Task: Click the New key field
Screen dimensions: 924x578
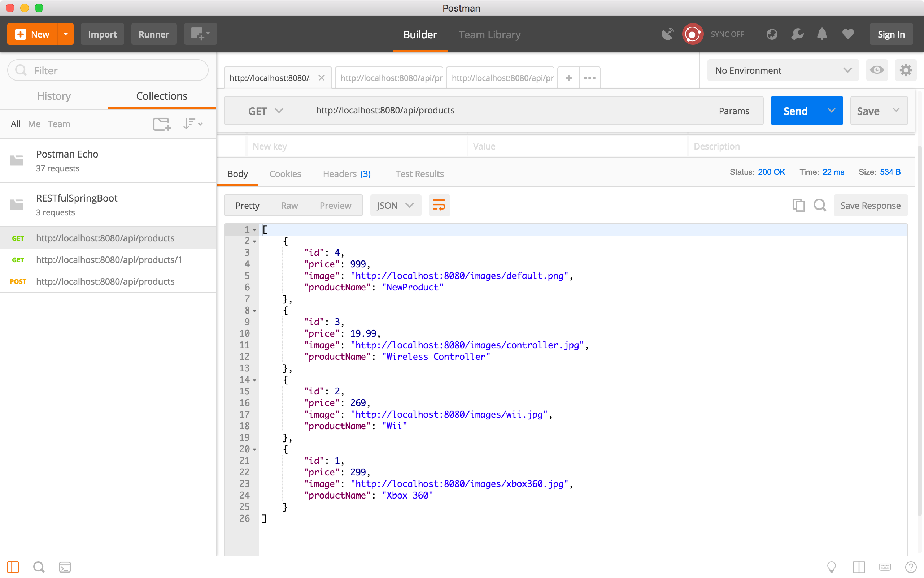Action: coord(357,146)
